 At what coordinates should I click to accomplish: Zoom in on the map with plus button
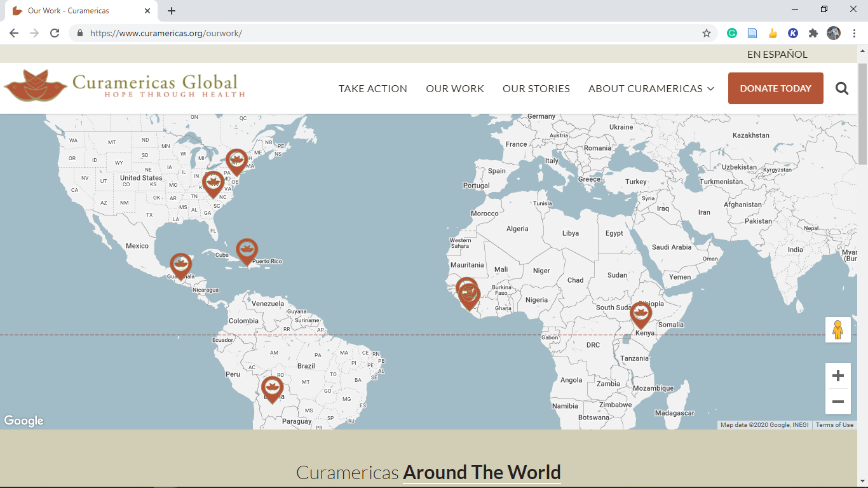click(x=837, y=376)
